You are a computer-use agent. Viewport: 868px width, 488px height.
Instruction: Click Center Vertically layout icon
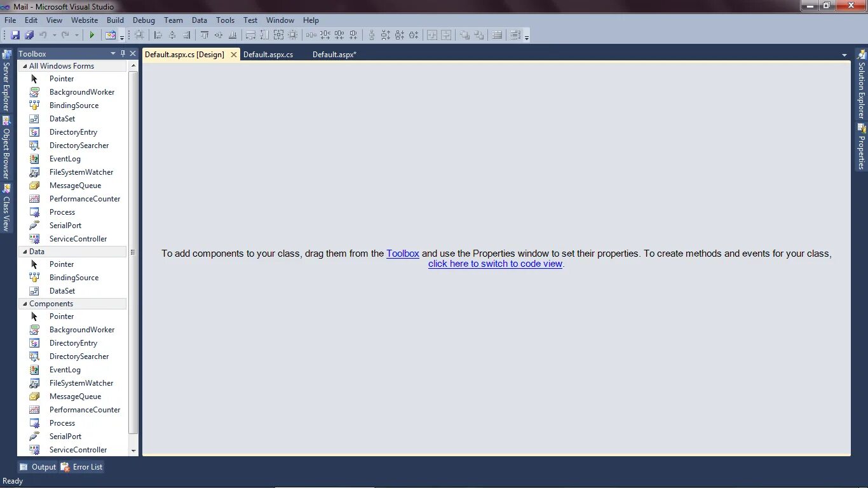pos(446,35)
